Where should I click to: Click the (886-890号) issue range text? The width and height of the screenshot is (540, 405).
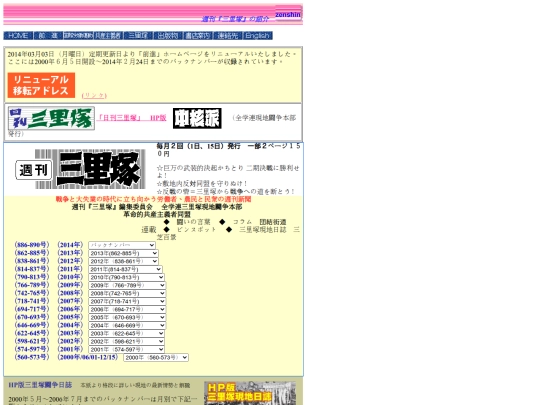coord(32,245)
